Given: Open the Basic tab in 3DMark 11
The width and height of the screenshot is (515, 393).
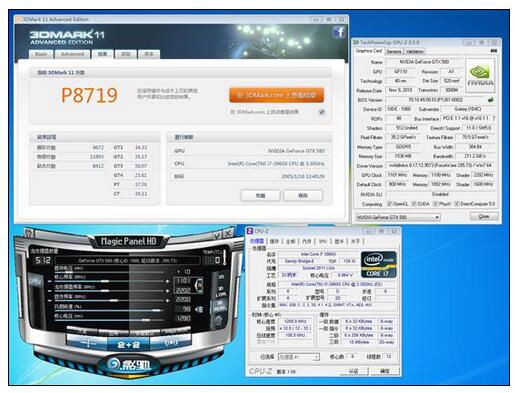Looking at the screenshot, I should click(x=41, y=54).
